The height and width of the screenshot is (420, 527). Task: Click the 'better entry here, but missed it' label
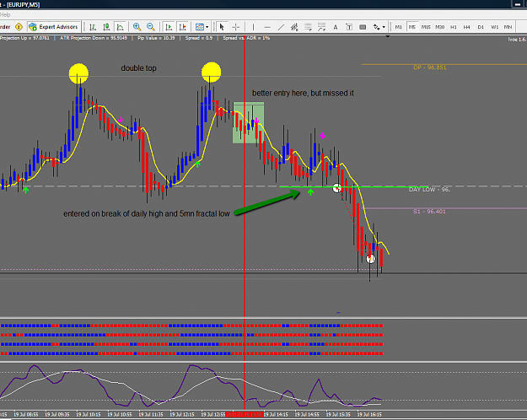[x=303, y=93]
